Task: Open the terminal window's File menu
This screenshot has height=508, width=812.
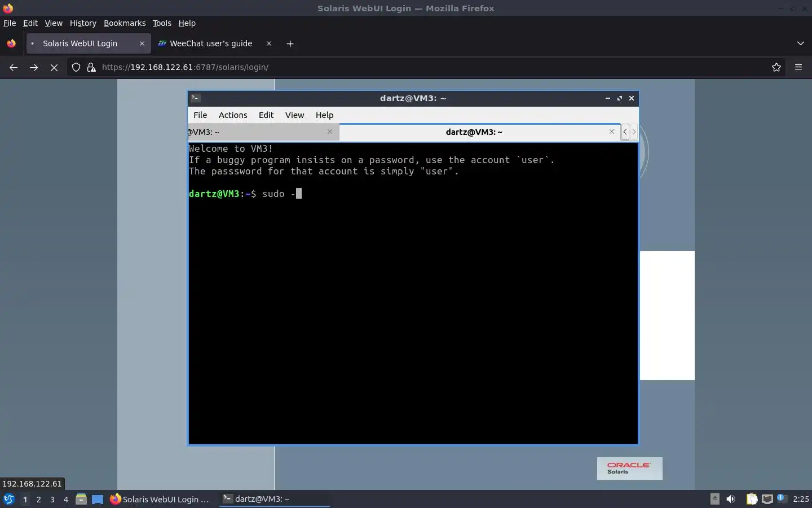Action: pos(200,115)
